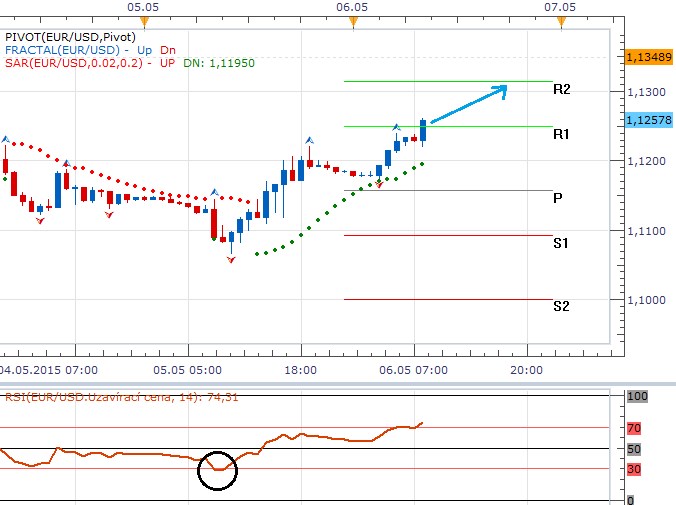Click the up fractal arrow near the R1 line

[x=397, y=128]
